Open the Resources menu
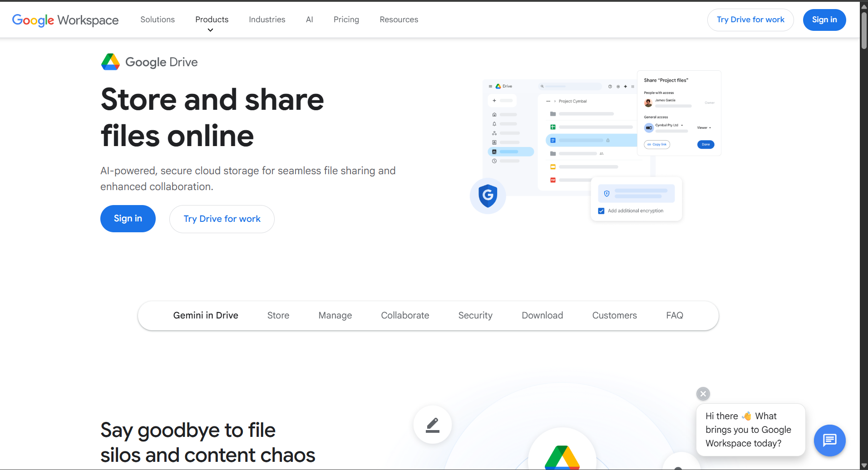The image size is (868, 470). coord(399,20)
